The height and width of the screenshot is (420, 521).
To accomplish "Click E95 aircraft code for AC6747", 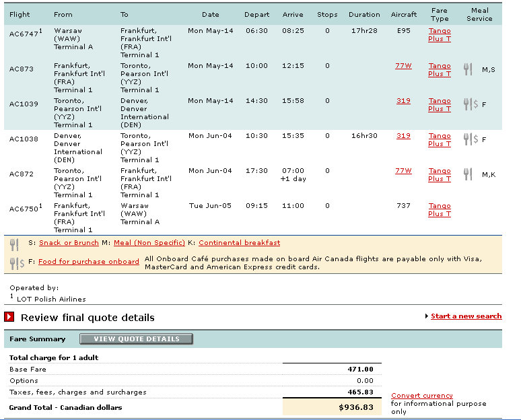I will pos(404,30).
